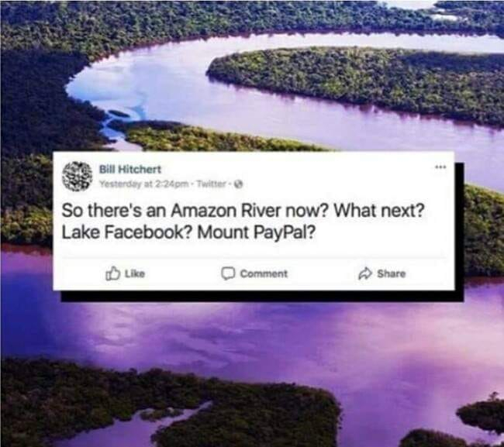Click the Share button label
The height and width of the screenshot is (447, 504).
pyautogui.click(x=392, y=273)
